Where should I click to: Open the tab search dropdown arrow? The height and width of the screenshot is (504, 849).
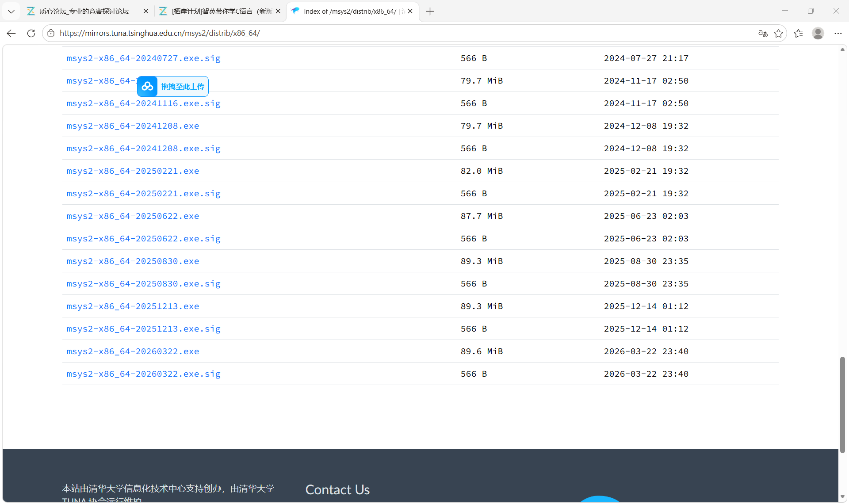tap(11, 11)
